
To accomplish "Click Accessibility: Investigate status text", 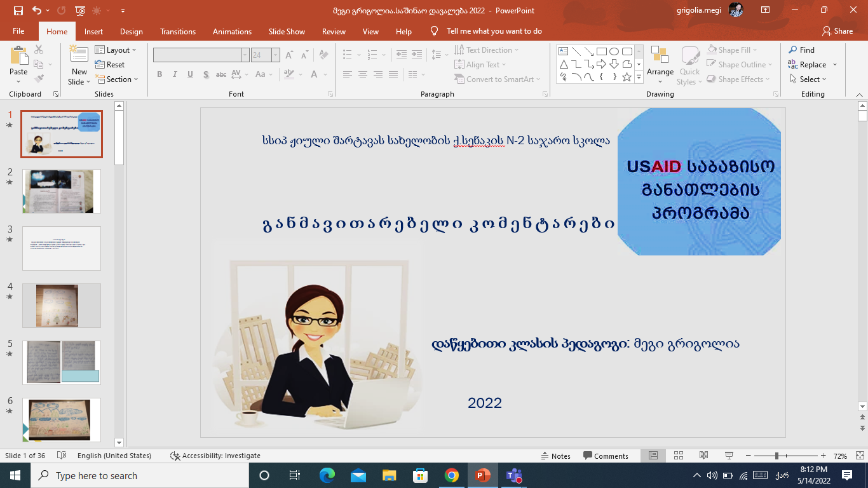I will pyautogui.click(x=215, y=456).
